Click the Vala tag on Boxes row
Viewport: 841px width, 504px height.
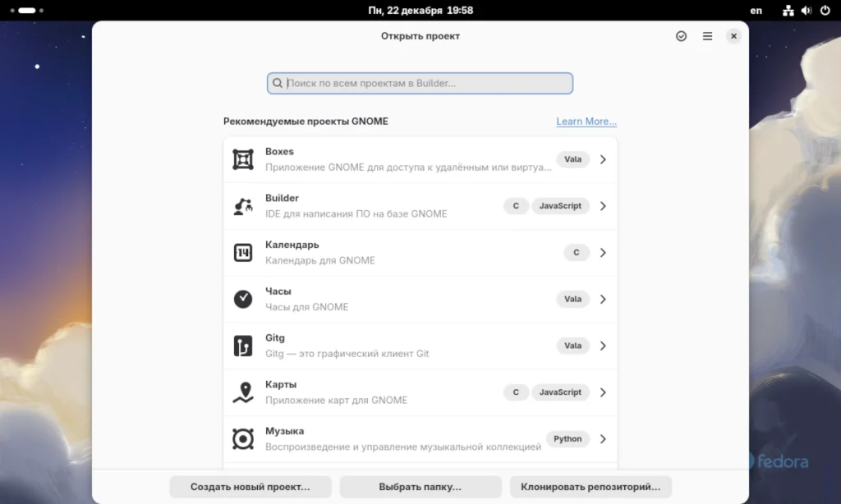coord(572,159)
